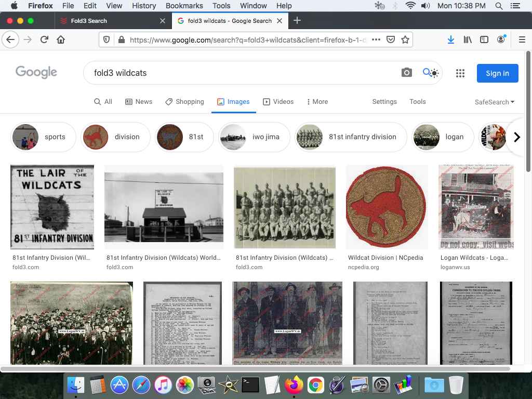Screen dimensions: 532x399
Task: Filter results by the iwo jima chip
Action: click(x=254, y=137)
